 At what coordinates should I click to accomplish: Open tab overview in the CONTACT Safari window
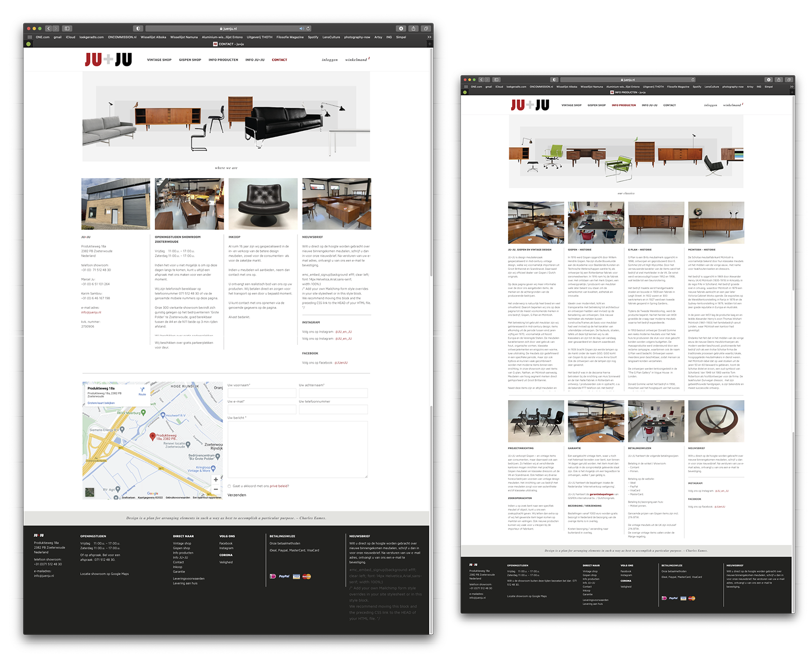pyautogui.click(x=426, y=28)
